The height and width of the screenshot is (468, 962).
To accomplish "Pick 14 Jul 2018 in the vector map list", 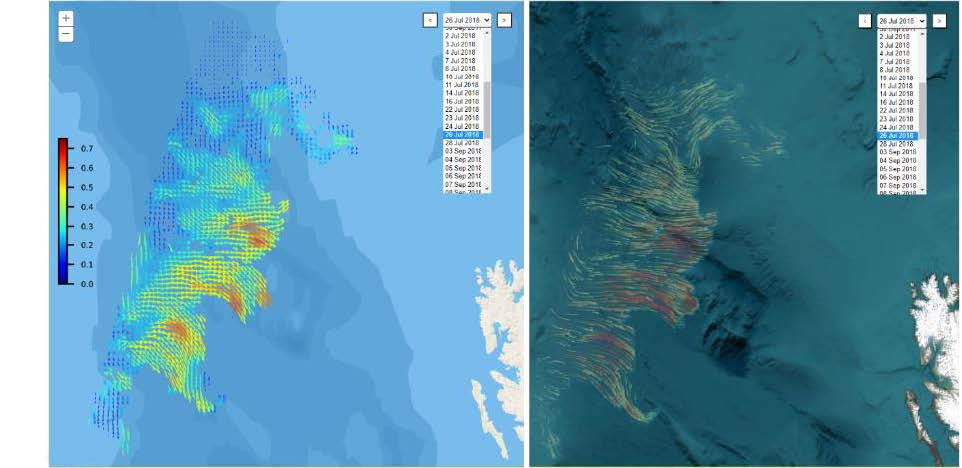I will tap(462, 93).
